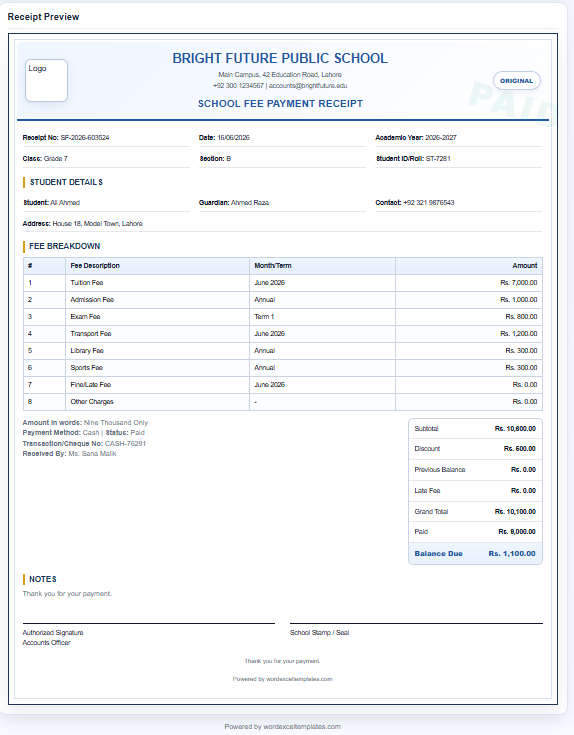Click the accounts@brightfuture.edu email text

tap(308, 86)
